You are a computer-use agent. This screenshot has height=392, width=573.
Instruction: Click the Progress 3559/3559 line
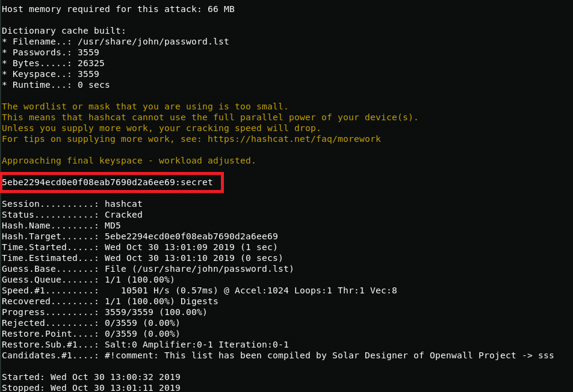pyautogui.click(x=105, y=312)
